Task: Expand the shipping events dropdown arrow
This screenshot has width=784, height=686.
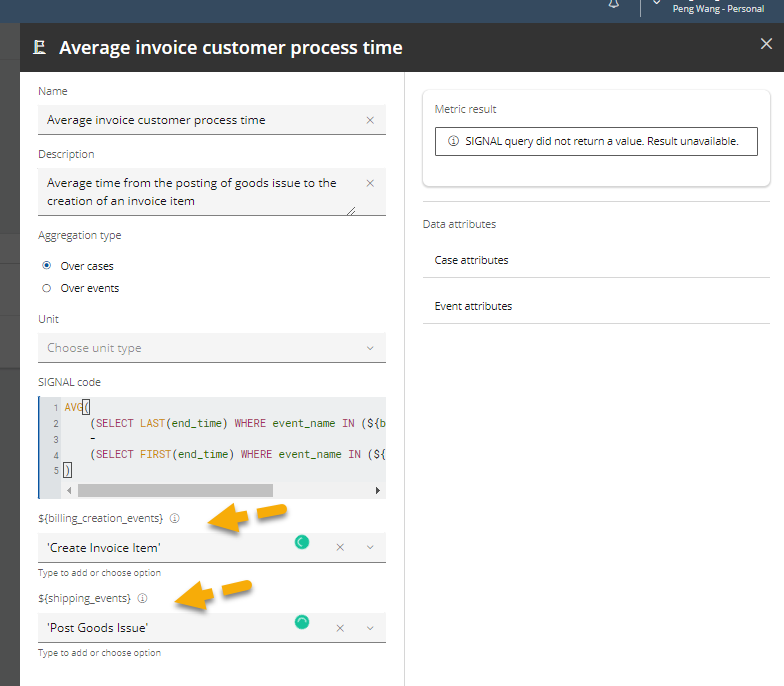Action: pyautogui.click(x=370, y=628)
